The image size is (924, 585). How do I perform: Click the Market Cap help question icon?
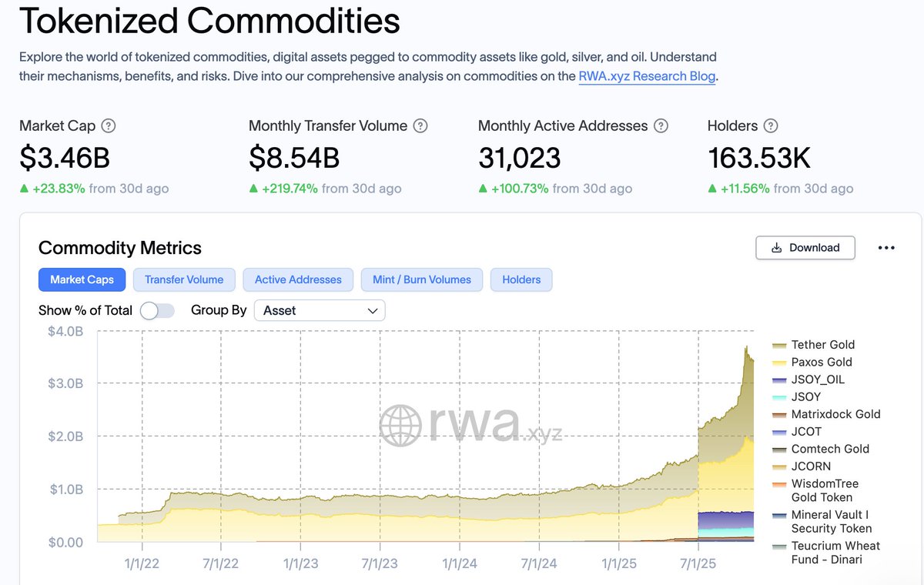click(x=109, y=125)
